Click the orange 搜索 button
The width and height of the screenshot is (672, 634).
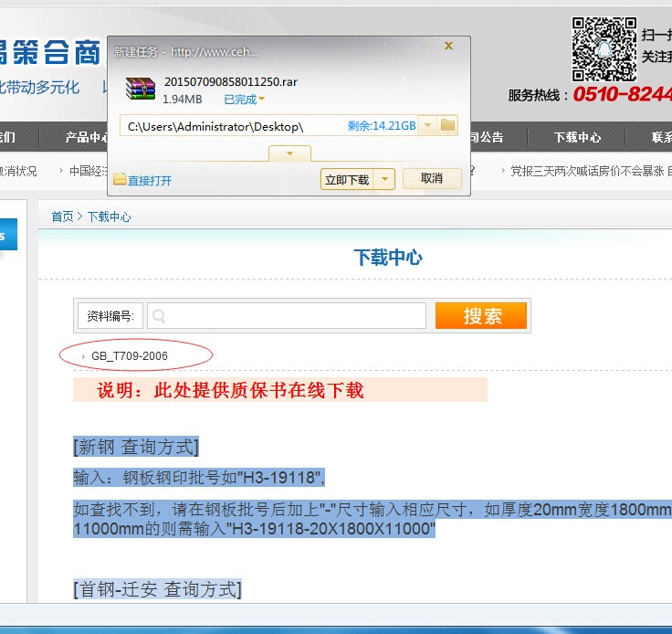click(x=481, y=316)
